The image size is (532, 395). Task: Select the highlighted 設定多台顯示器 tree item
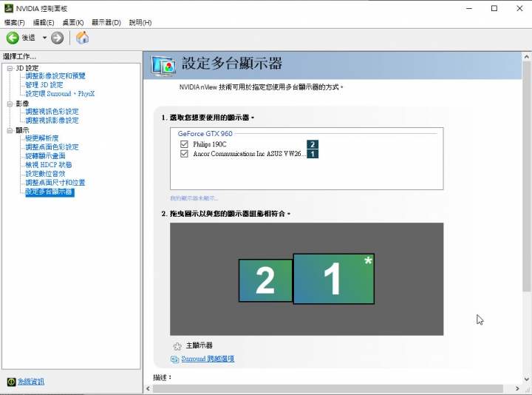pyautogui.click(x=50, y=192)
